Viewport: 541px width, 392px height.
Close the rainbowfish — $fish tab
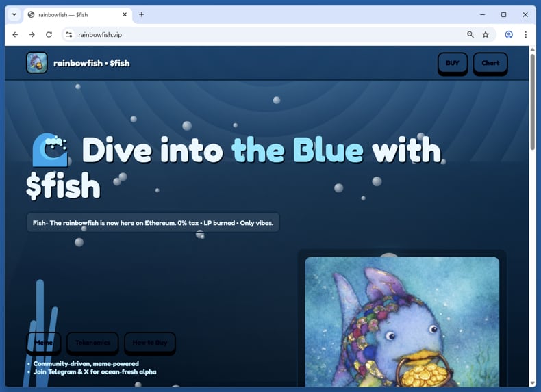pos(125,14)
